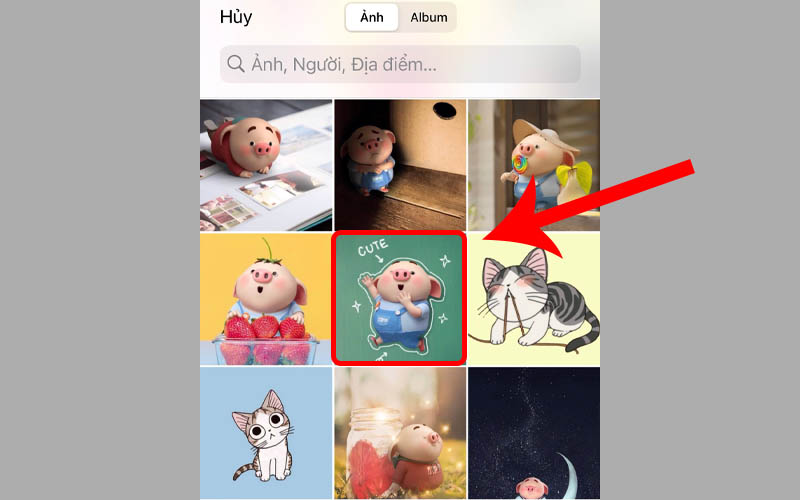
Task: Select the wide-eyed kitten on blue background
Action: (266, 433)
